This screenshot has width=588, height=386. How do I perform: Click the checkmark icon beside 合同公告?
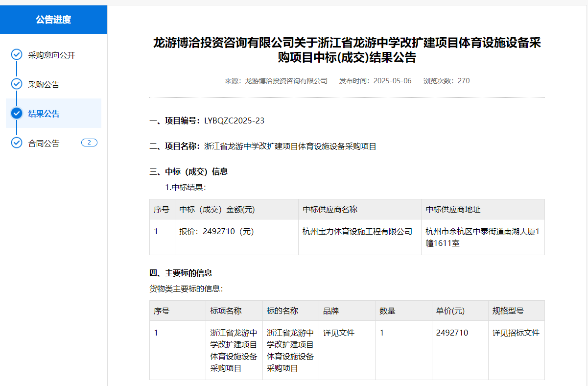(17, 143)
